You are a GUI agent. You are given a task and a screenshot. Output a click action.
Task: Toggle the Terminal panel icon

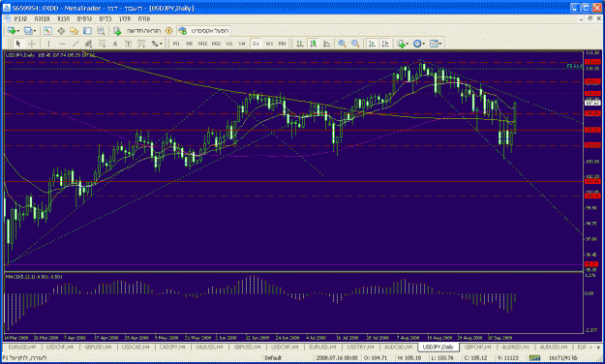pyautogui.click(x=87, y=31)
